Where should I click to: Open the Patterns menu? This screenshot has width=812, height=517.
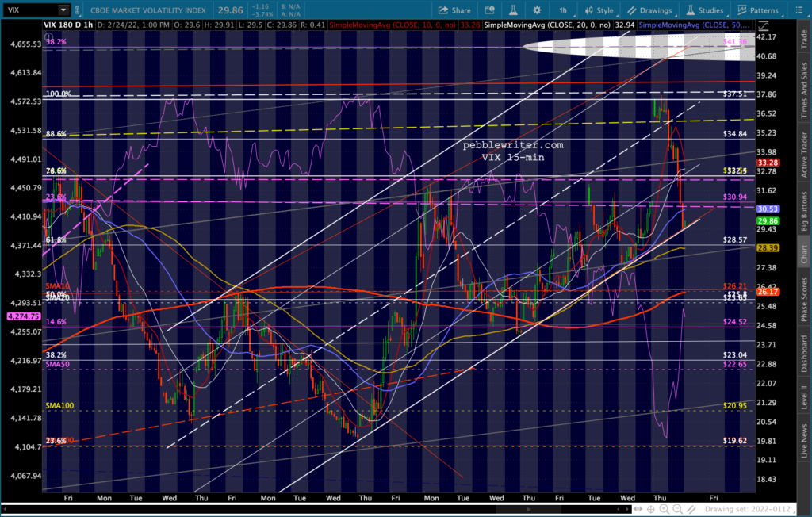(756, 10)
